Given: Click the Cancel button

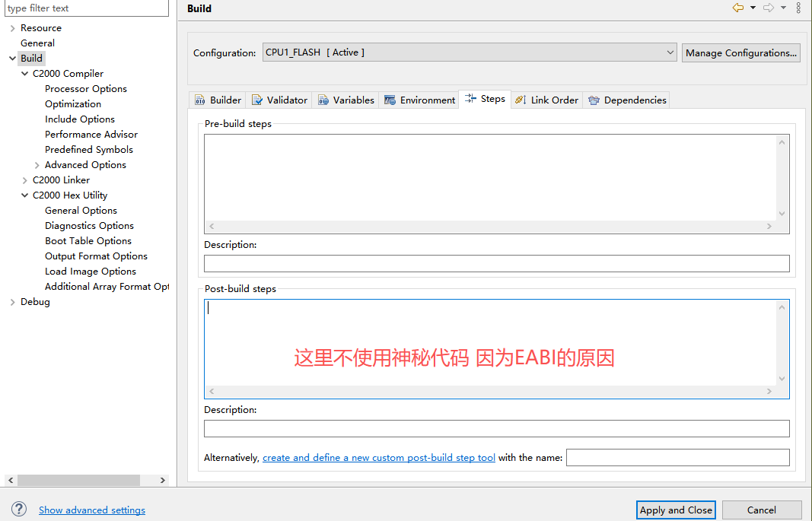Looking at the screenshot, I should point(761,510).
